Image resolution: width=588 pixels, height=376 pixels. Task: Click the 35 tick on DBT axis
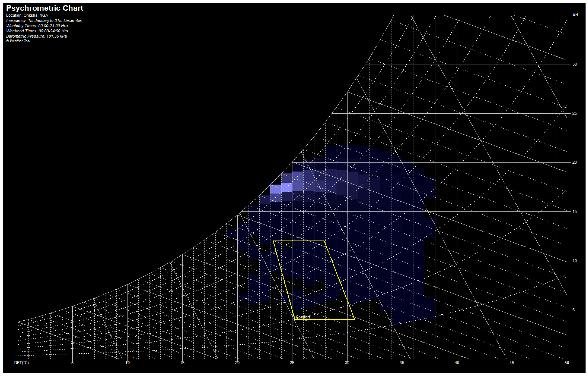(402, 363)
